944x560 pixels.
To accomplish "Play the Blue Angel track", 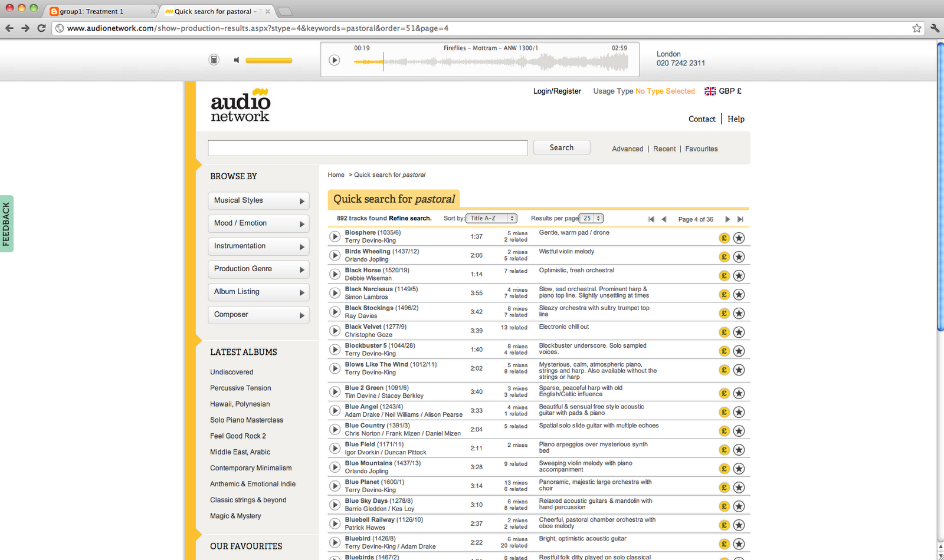I will [x=335, y=411].
